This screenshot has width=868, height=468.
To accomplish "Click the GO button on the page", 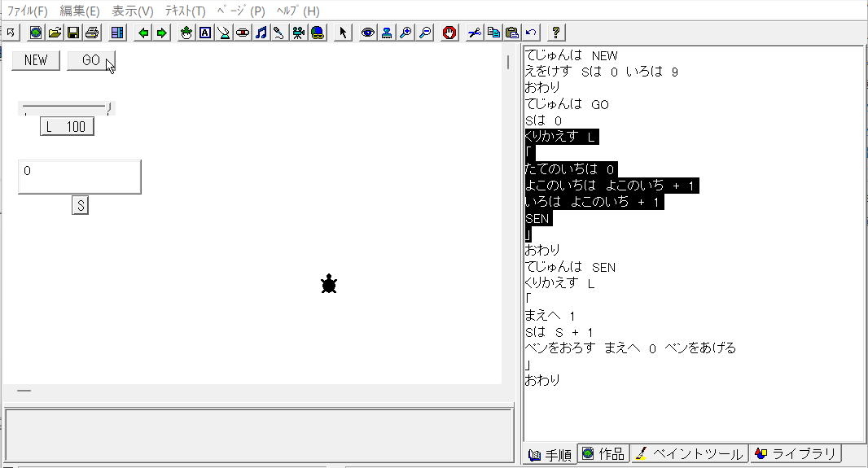I will pyautogui.click(x=90, y=60).
